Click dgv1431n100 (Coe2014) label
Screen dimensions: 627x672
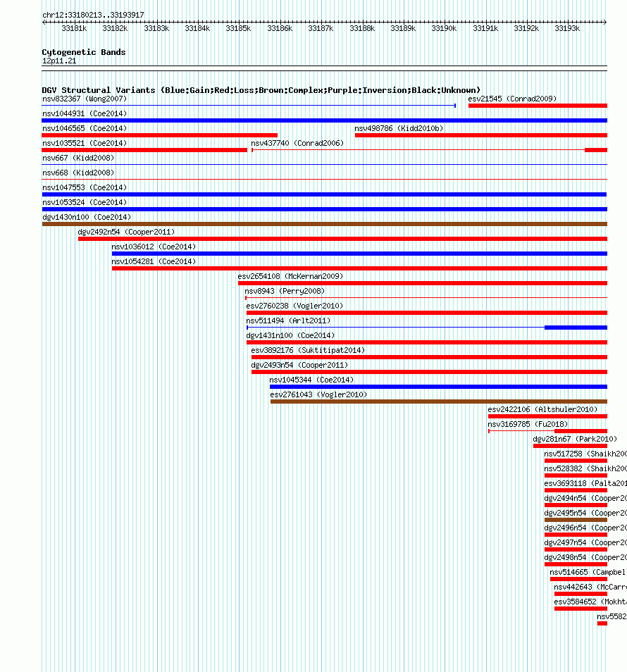(290, 335)
